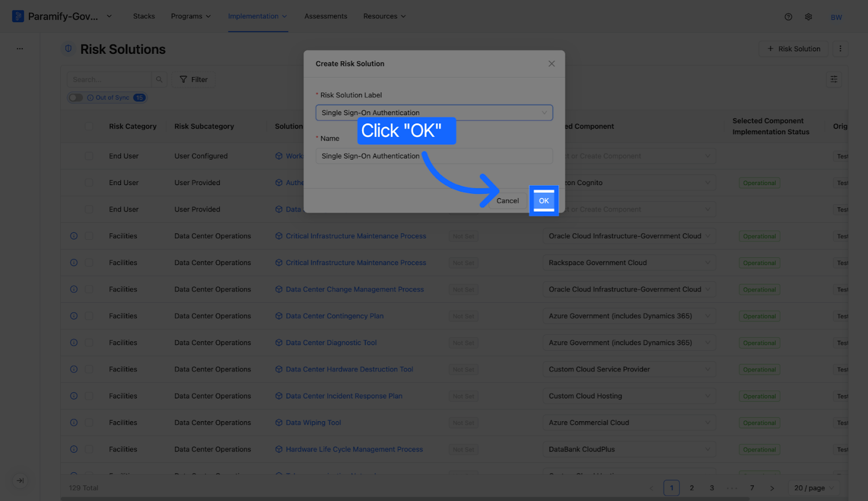
Task: Open the help question-mark icon
Action: point(788,17)
